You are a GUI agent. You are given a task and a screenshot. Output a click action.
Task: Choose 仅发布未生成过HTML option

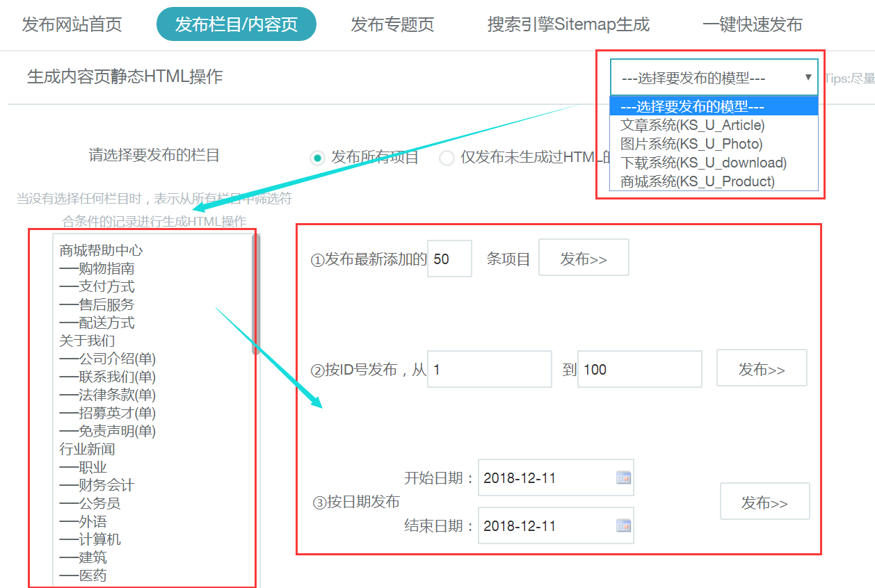pyautogui.click(x=447, y=158)
